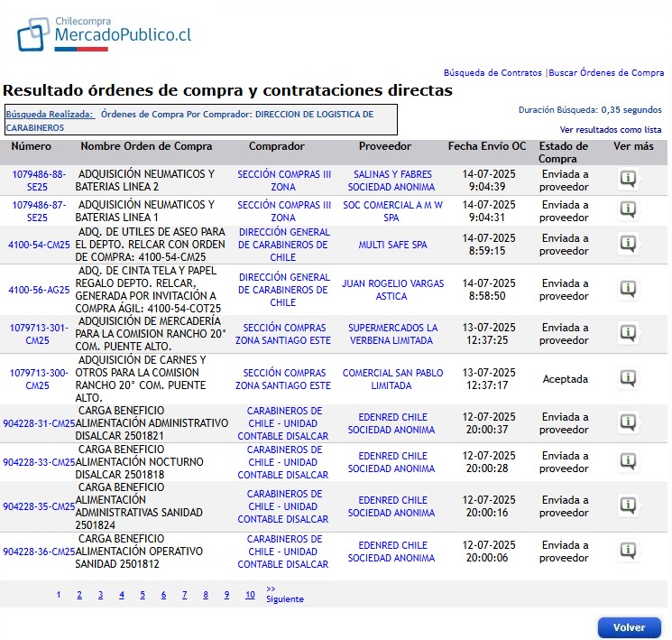The height and width of the screenshot is (640, 672).
Task: Click Ver resultados como lista
Action: 611,130
